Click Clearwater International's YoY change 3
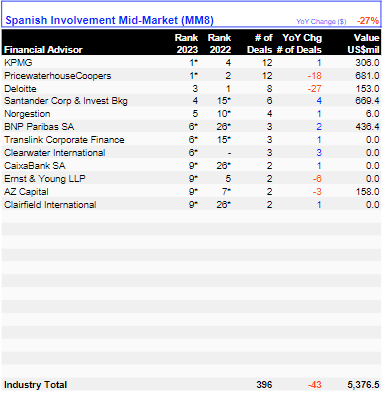 (319, 153)
